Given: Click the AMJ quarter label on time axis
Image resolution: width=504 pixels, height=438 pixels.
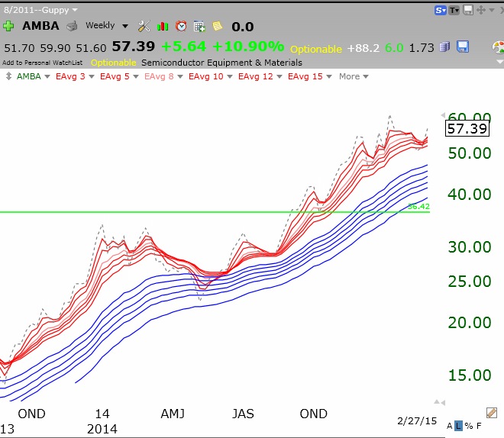Looking at the screenshot, I should pos(173,414).
